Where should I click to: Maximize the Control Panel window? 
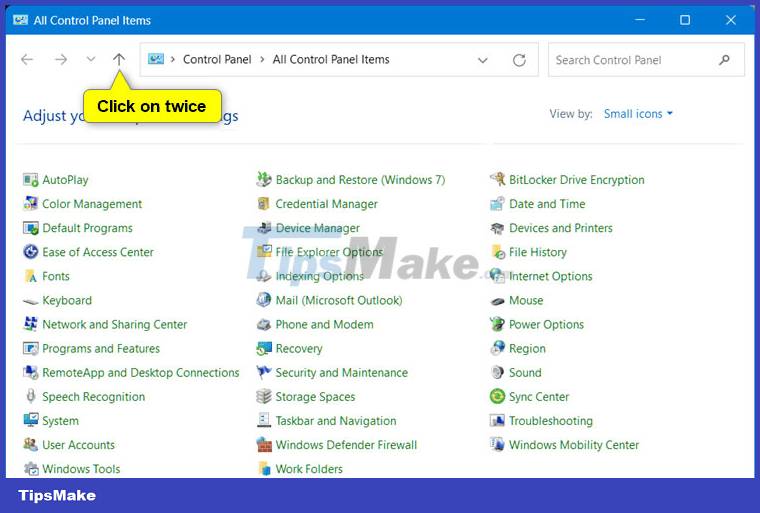pos(685,20)
